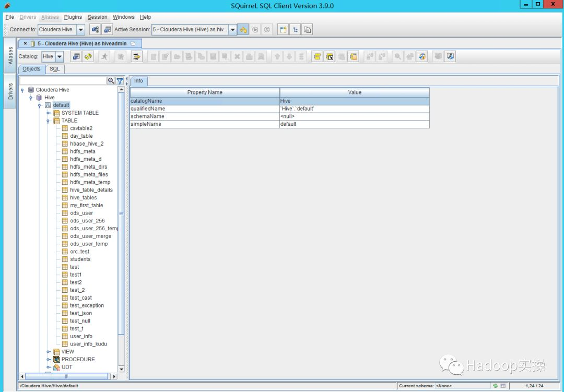Image resolution: width=564 pixels, height=392 pixels.
Task: Open the Connect to alias dropdown
Action: 81,29
